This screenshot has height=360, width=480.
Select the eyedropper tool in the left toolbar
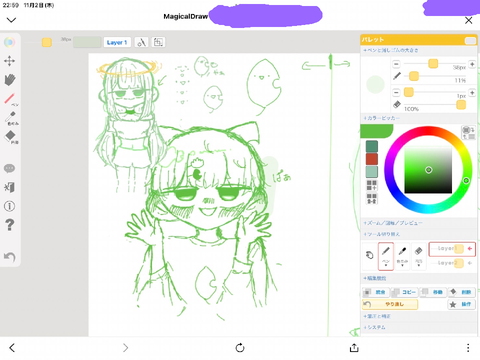(10, 118)
